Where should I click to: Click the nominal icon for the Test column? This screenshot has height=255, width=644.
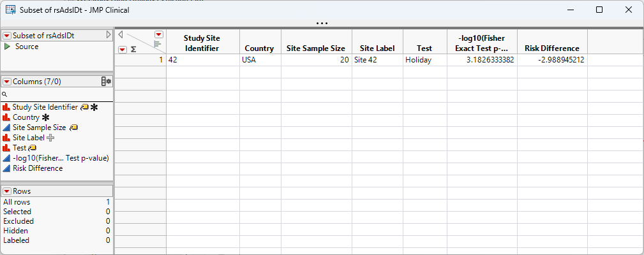coord(6,148)
